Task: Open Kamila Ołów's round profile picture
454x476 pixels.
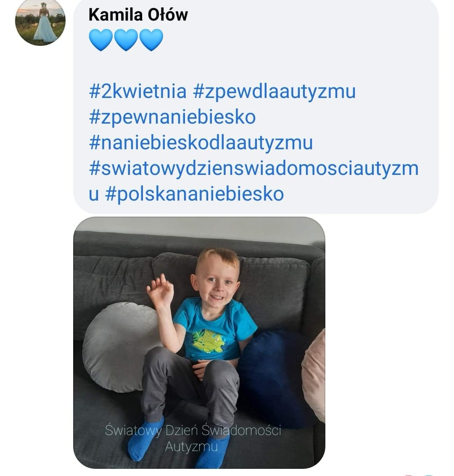Action: pyautogui.click(x=40, y=21)
